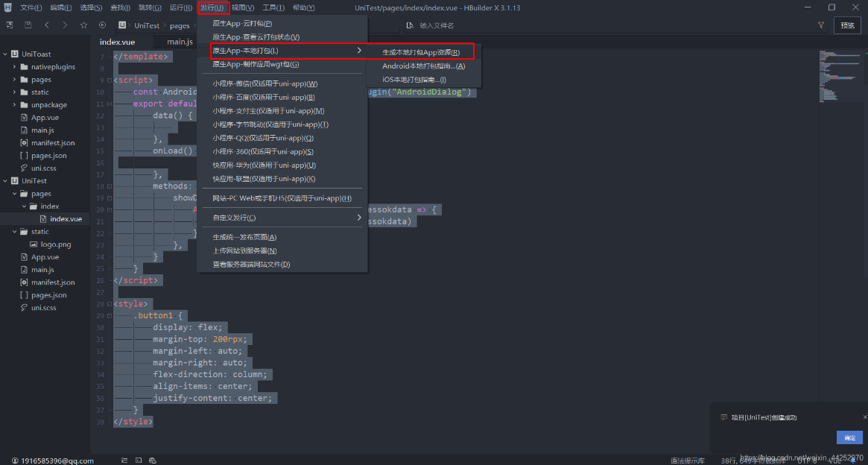
Task: Open the 文件(F) menu
Action: [31, 7]
